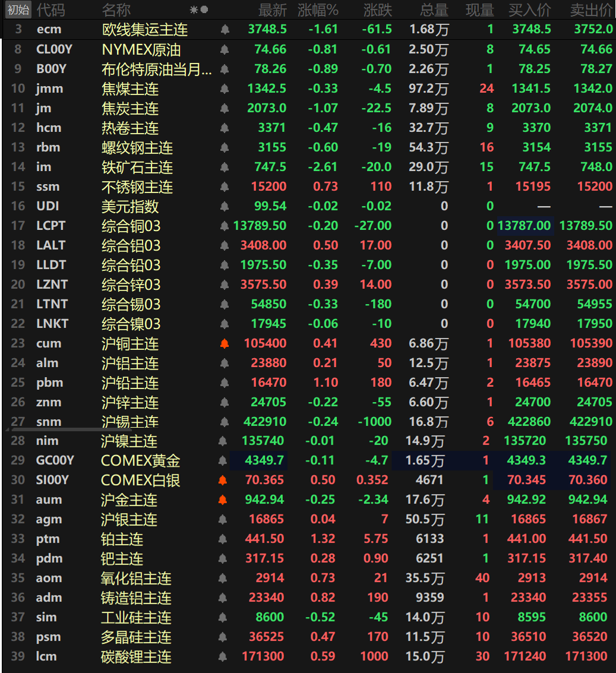Select the 综合锡03 contract name

131,304
